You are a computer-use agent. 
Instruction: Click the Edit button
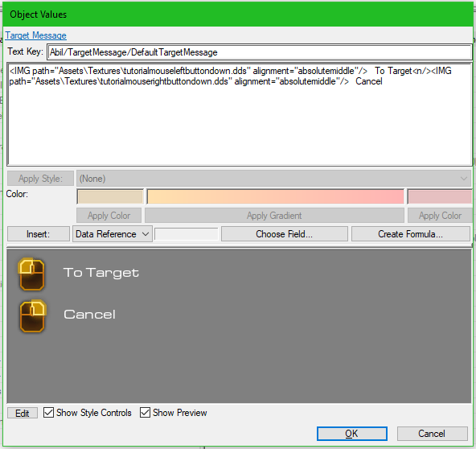coord(23,413)
